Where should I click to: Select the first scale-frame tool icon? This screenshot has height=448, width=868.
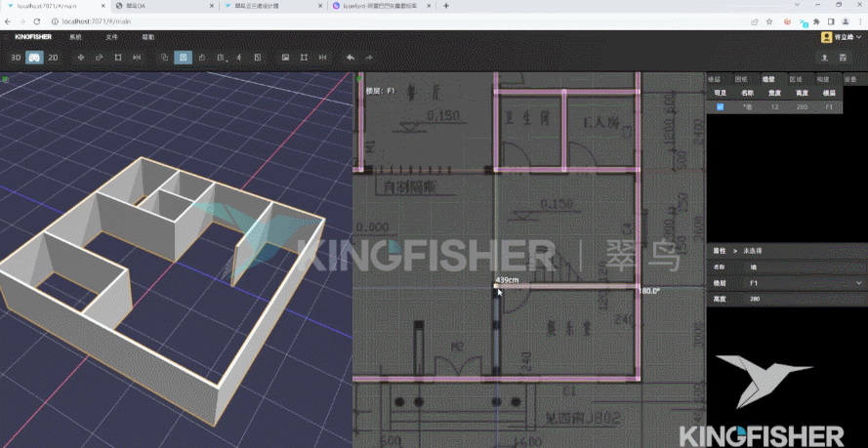118,58
